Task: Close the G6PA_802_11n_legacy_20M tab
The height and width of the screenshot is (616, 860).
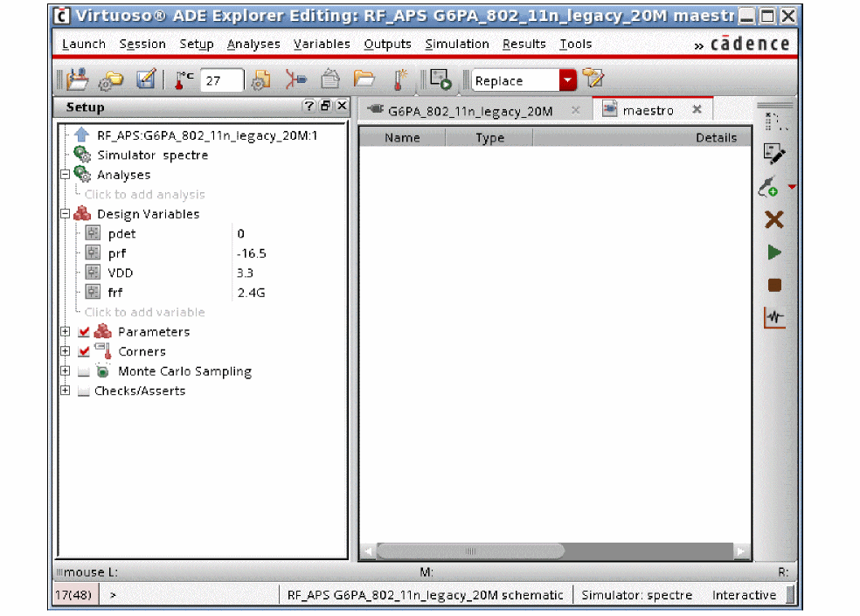Action: [x=575, y=110]
